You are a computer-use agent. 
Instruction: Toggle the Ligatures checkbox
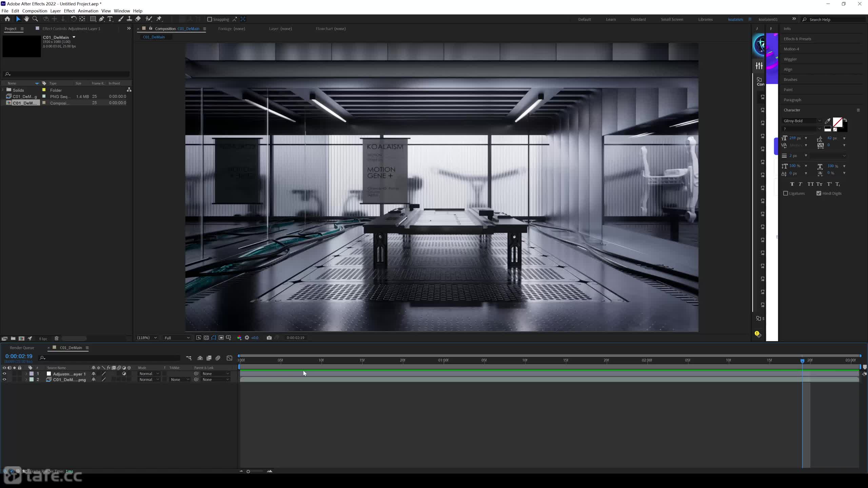(786, 193)
